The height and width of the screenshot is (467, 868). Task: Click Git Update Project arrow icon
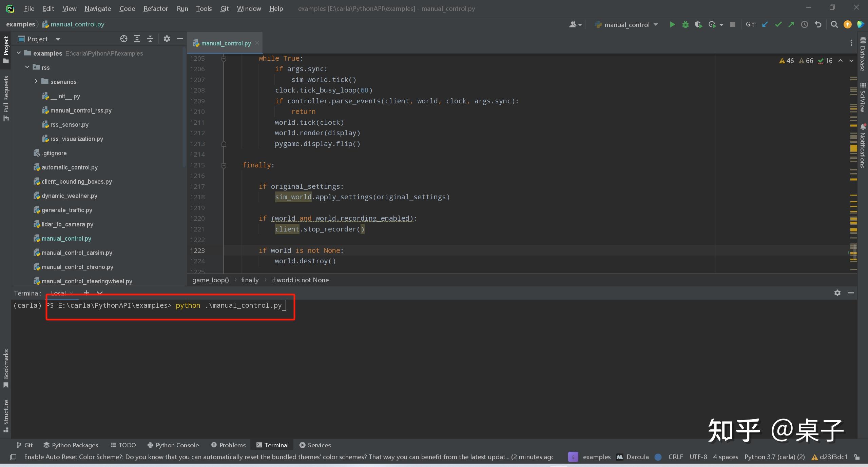tap(765, 24)
